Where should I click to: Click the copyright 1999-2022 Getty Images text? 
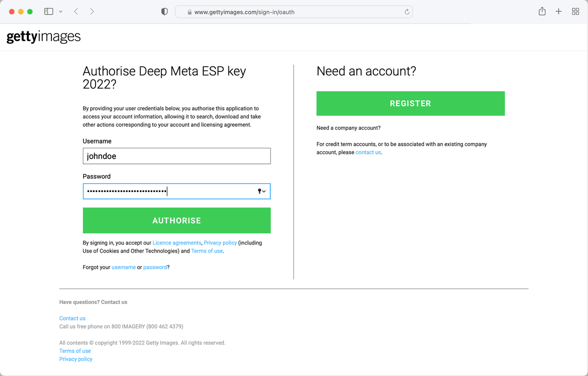(142, 343)
